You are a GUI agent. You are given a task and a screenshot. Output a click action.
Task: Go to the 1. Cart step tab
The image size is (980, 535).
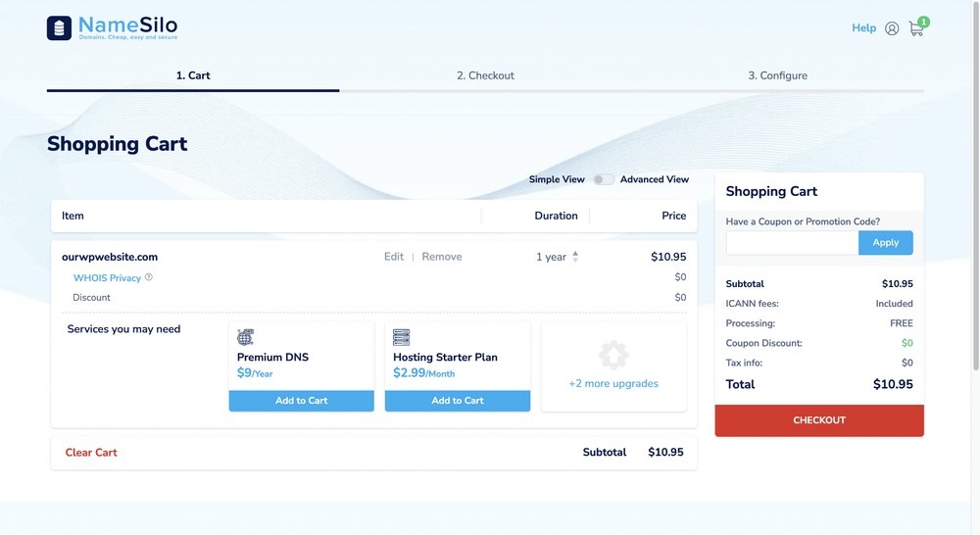(x=192, y=75)
